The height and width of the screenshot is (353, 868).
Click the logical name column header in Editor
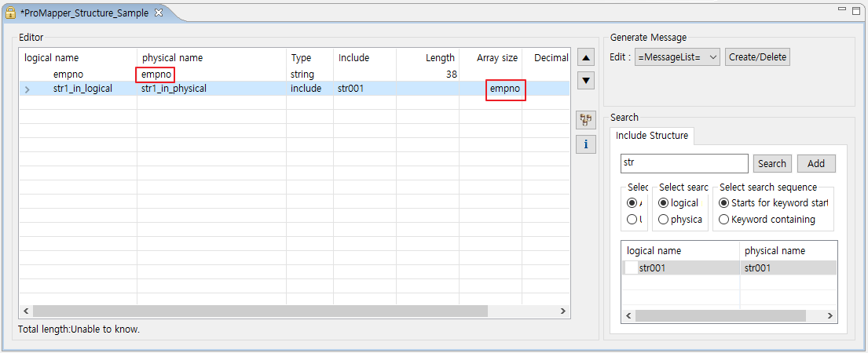(52, 57)
